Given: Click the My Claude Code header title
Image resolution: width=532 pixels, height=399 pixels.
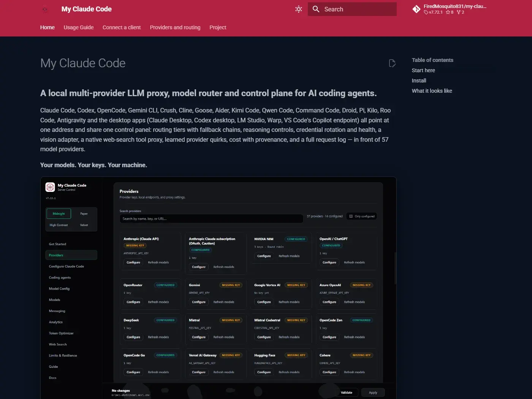Looking at the screenshot, I should (x=87, y=9).
